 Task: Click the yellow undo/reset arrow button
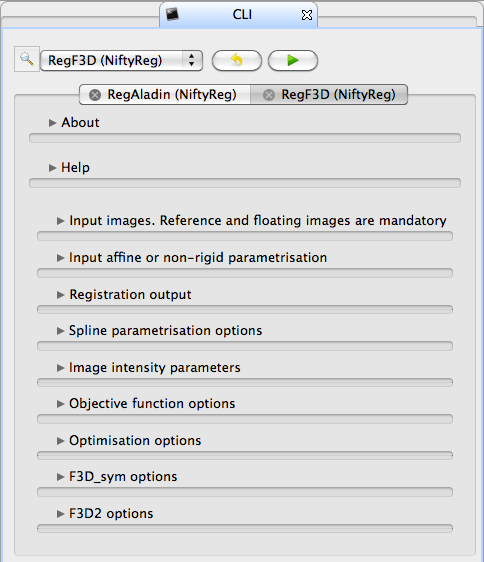tap(237, 60)
